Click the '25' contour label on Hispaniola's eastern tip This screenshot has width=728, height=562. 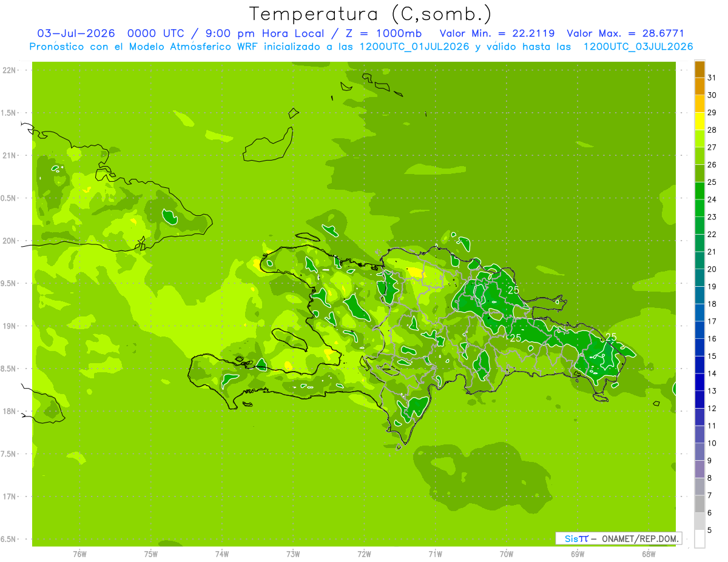pyautogui.click(x=611, y=337)
